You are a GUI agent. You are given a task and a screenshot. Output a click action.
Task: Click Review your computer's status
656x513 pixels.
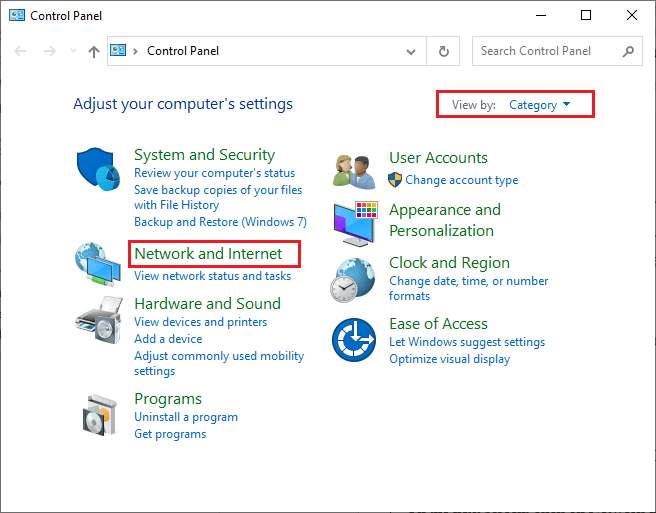coord(214,173)
